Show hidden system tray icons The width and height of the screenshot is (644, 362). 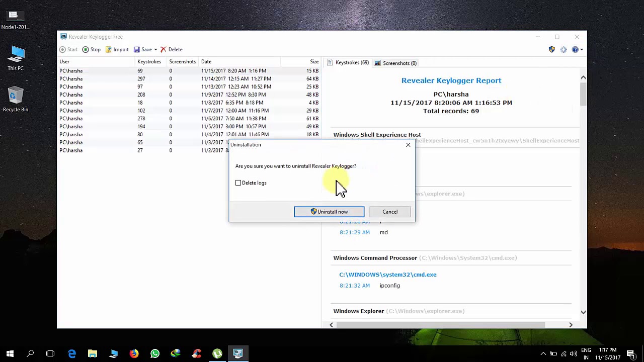[x=543, y=353]
